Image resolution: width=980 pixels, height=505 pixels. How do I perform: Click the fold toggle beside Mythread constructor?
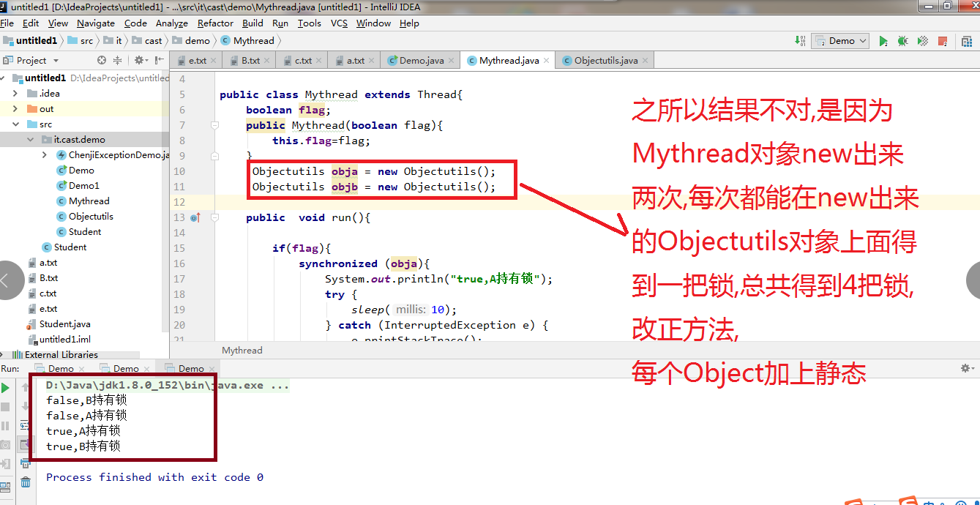point(214,125)
